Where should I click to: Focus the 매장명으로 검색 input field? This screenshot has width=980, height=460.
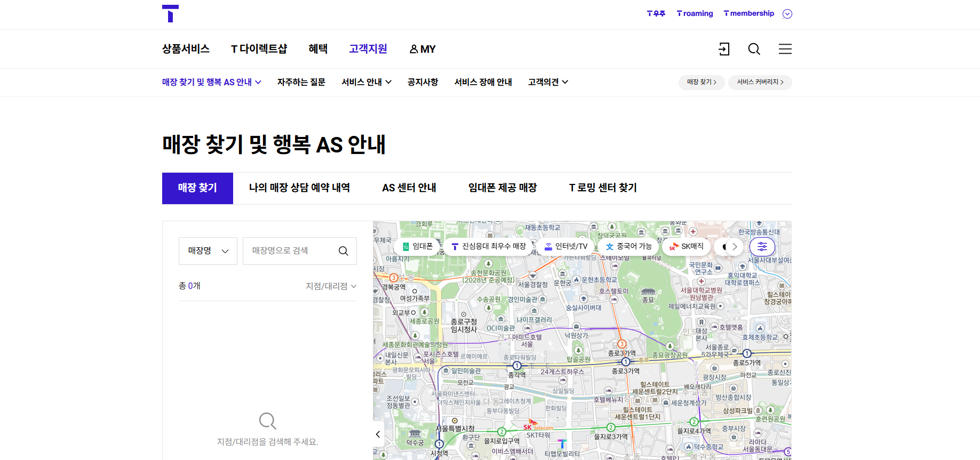click(x=291, y=251)
